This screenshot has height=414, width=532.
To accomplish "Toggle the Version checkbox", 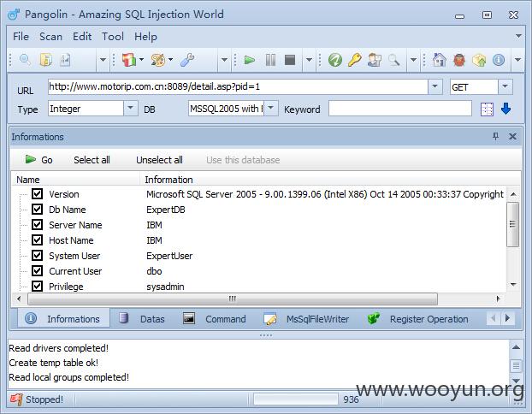I will click(37, 194).
